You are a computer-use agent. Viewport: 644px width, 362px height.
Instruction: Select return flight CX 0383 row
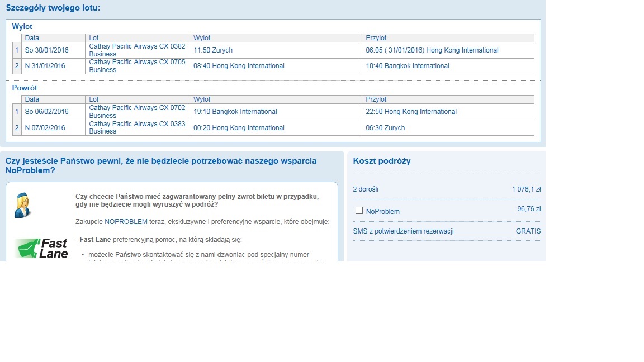273,127
